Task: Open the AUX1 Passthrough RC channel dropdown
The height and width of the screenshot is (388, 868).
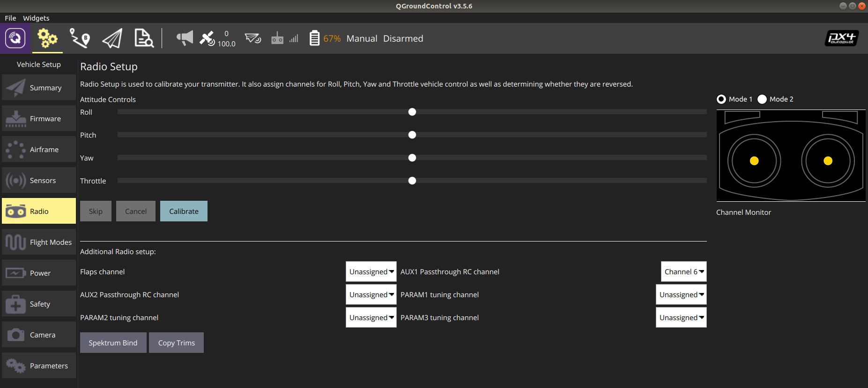Action: [x=683, y=272]
